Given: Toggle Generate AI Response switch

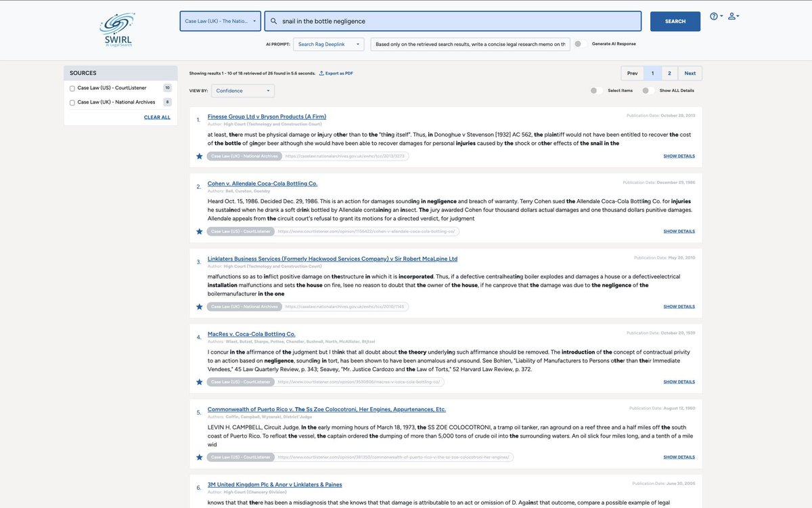Looking at the screenshot, I should 580,44.
